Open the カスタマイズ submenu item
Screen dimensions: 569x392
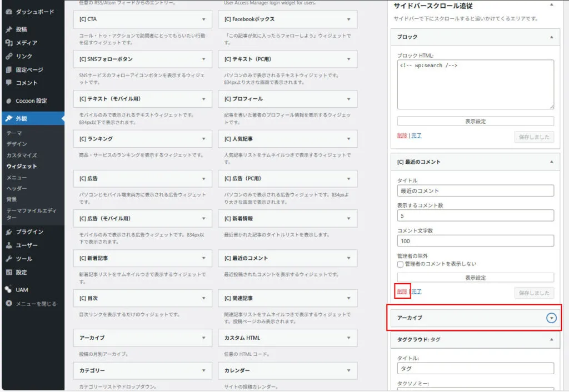[22, 155]
